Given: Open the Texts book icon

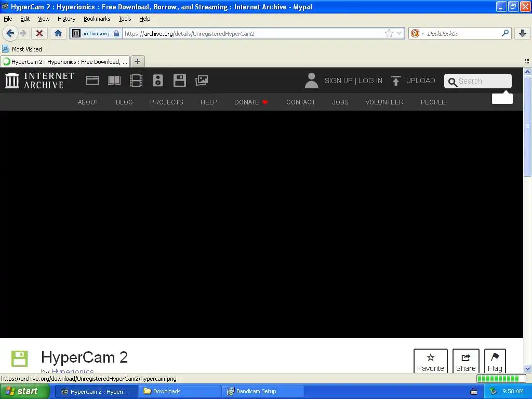Looking at the screenshot, I should pyautogui.click(x=114, y=81).
